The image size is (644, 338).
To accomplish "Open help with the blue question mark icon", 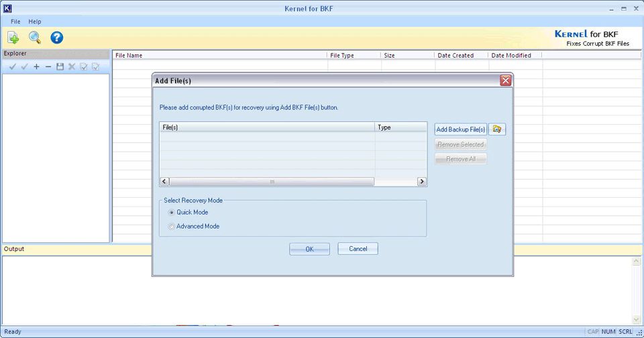I will coord(57,38).
